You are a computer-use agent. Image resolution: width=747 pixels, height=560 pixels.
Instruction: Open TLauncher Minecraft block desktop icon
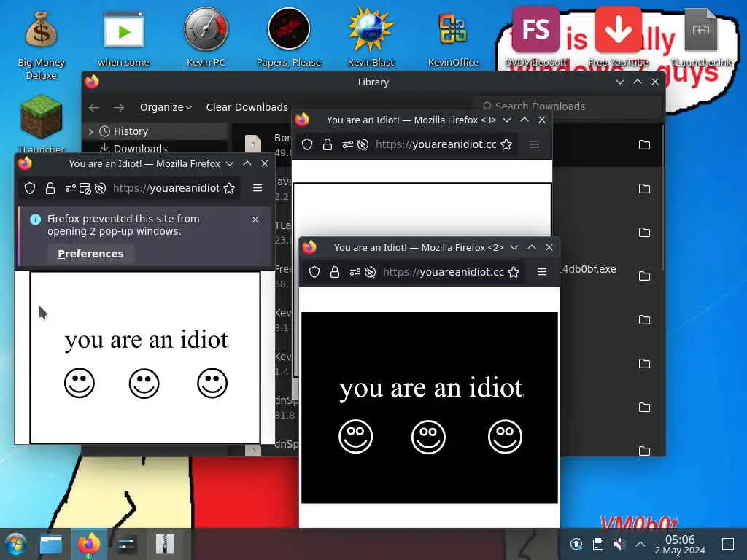[41, 122]
